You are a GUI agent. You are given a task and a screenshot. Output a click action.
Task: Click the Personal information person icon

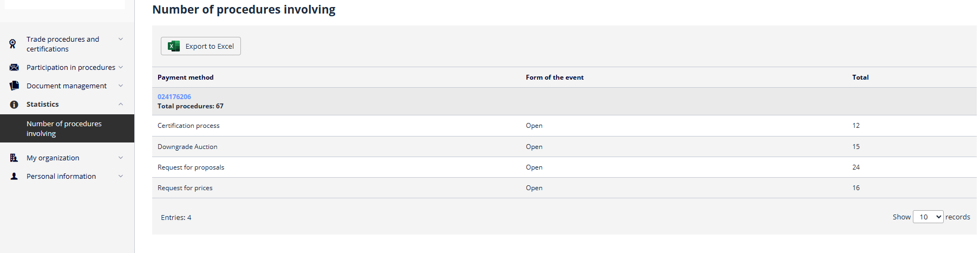[x=14, y=176]
